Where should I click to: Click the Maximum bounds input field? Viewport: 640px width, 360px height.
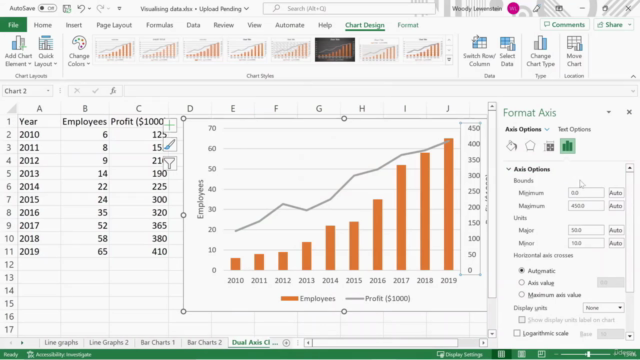point(586,206)
